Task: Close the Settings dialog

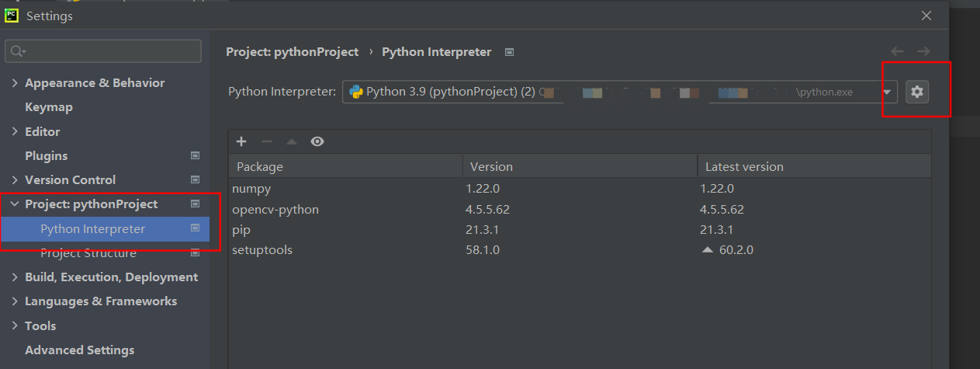Action: [926, 16]
